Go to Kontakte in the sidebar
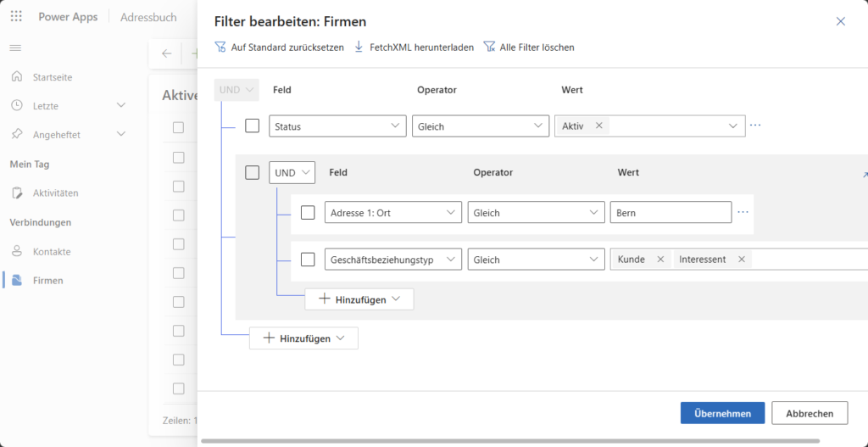The width and height of the screenshot is (868, 447). tap(51, 252)
